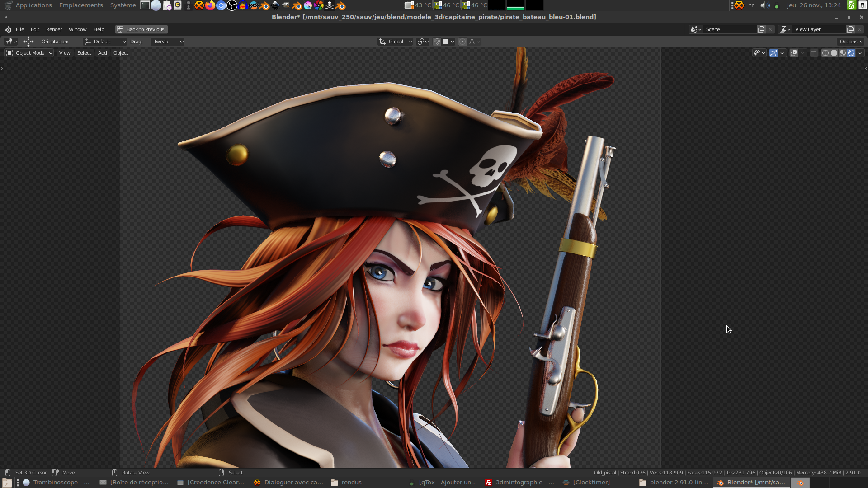Image resolution: width=868 pixels, height=488 pixels.
Task: Open the Edit menu
Action: point(35,29)
